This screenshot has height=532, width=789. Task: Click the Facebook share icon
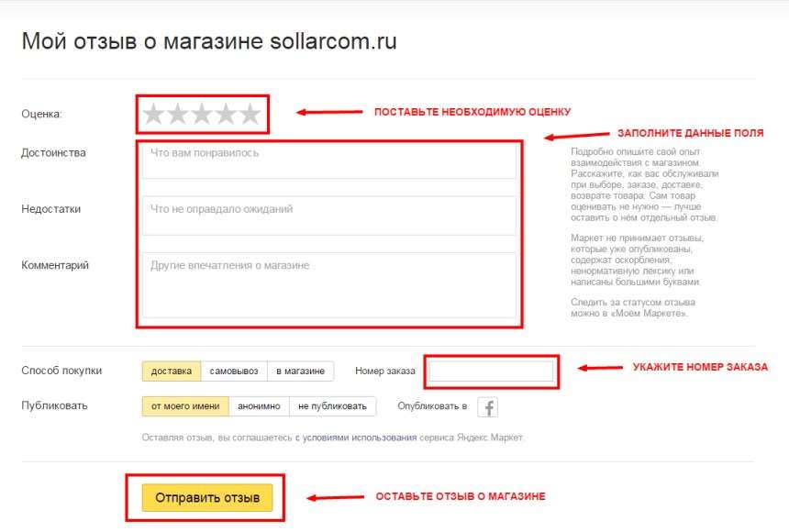tap(487, 406)
